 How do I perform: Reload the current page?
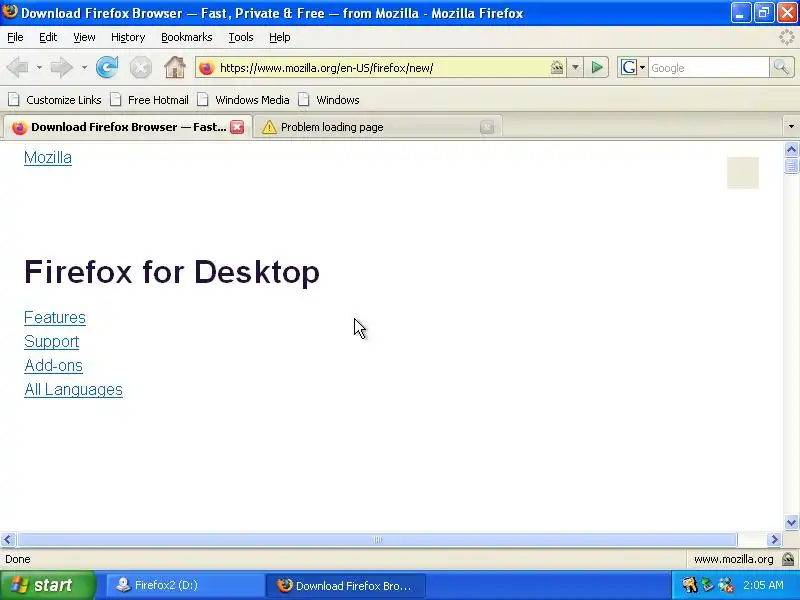(107, 67)
